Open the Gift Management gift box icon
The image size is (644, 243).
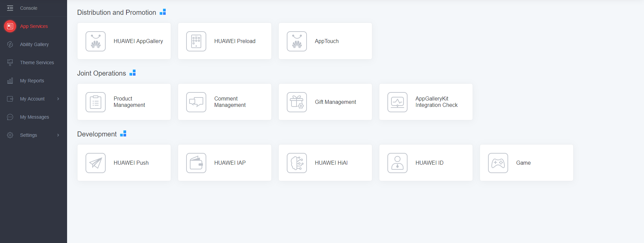click(x=297, y=102)
